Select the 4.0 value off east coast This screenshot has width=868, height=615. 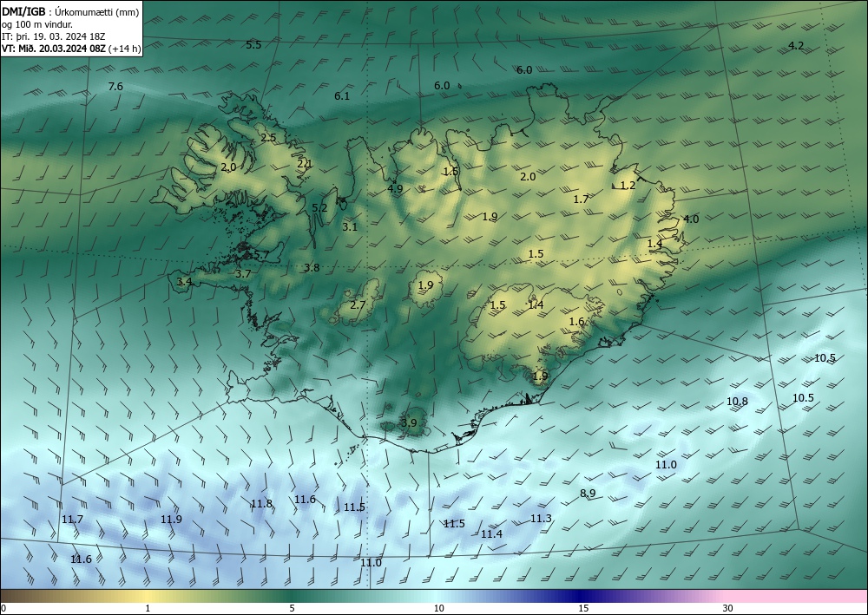pyautogui.click(x=691, y=219)
